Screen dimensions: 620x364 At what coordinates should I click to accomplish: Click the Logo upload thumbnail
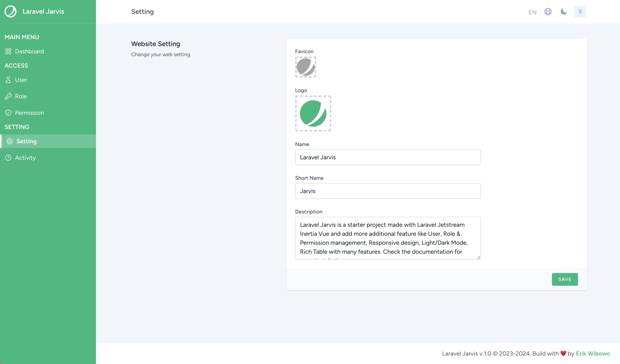(313, 113)
